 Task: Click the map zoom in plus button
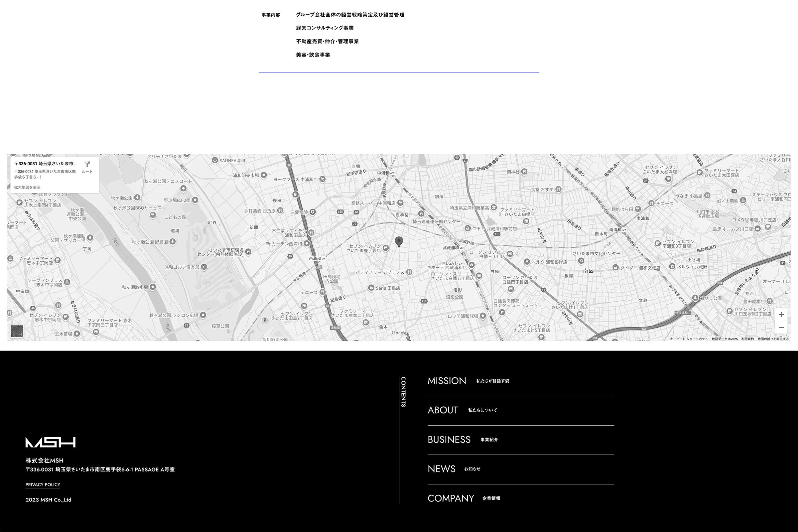point(781,315)
